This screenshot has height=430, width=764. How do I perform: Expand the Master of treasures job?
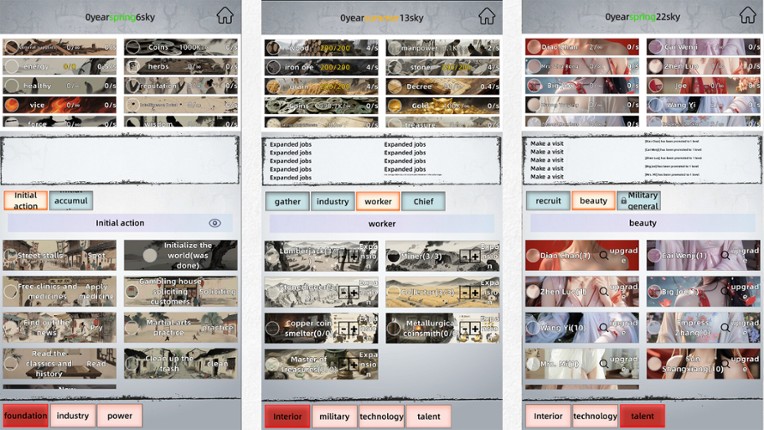[x=368, y=363]
